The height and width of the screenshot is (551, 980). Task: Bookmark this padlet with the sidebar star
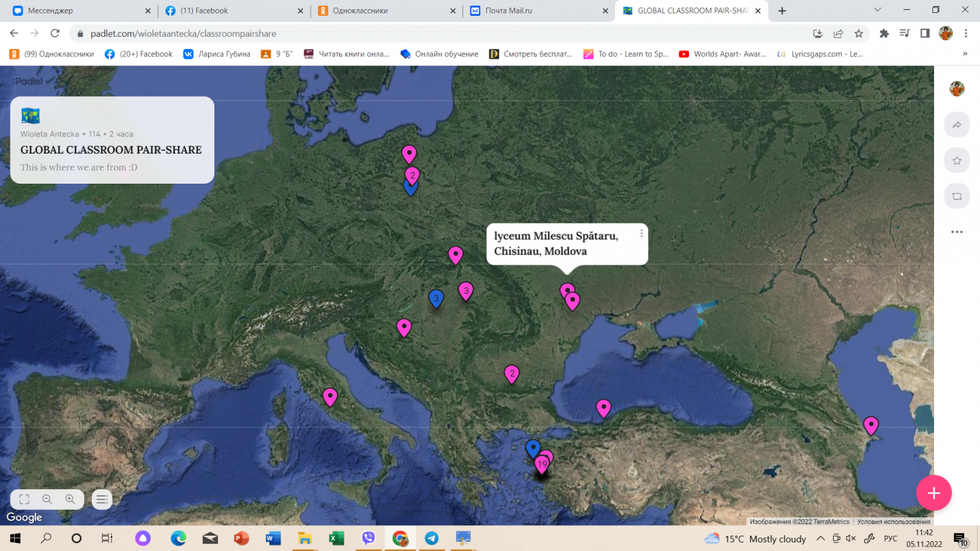click(x=957, y=160)
